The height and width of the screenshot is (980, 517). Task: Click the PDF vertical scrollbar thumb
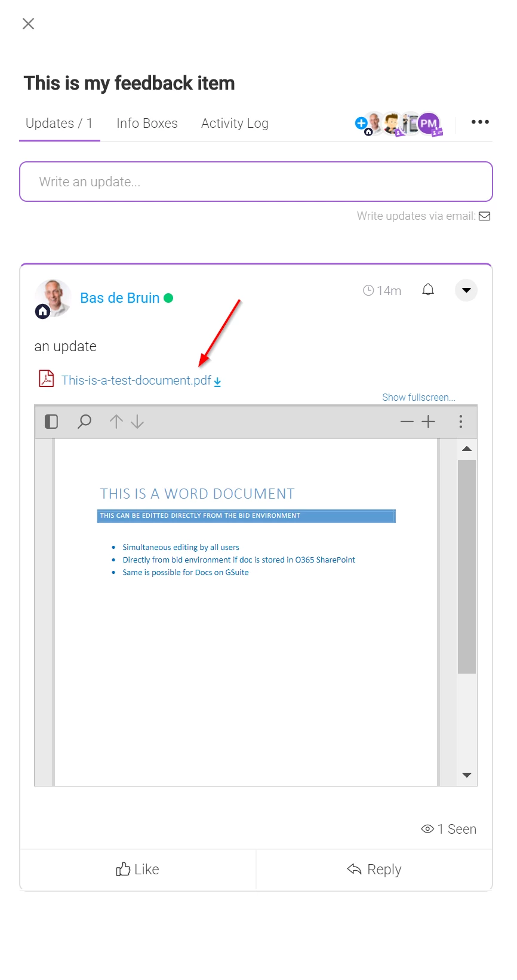tap(467, 567)
